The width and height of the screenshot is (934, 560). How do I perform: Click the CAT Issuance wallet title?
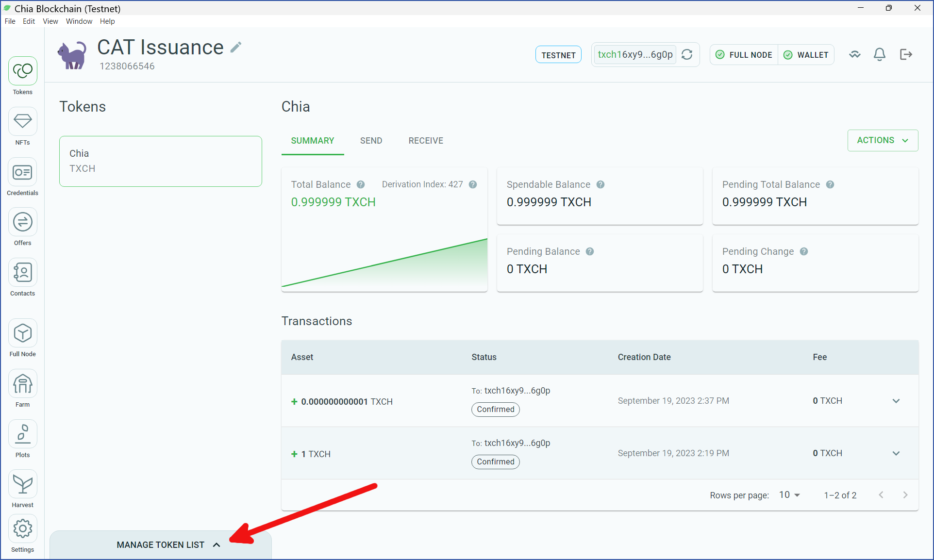pyautogui.click(x=160, y=47)
